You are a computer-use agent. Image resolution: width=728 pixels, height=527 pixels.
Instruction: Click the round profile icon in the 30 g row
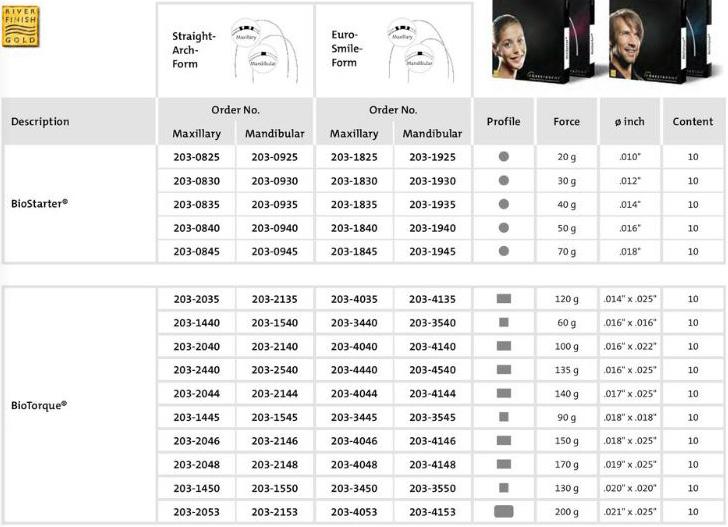(504, 180)
